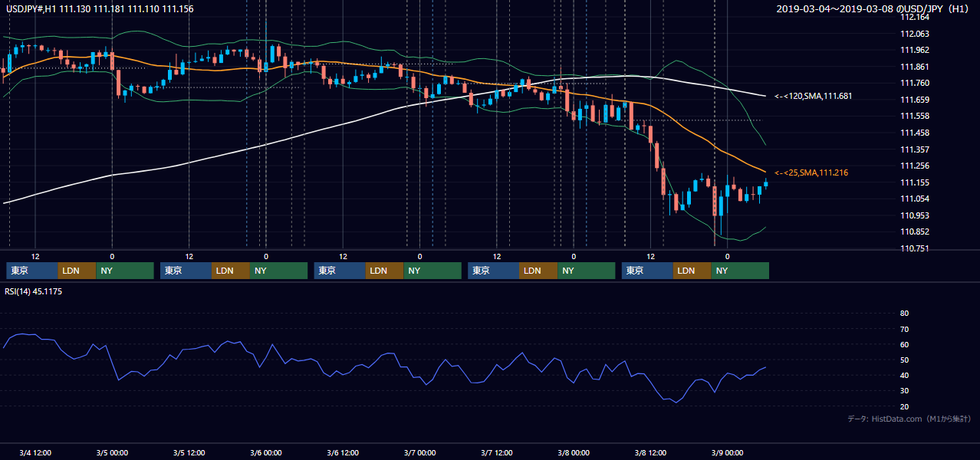980x460 pixels.
Task: Click the RSI level 50 axis label
Action: point(904,360)
